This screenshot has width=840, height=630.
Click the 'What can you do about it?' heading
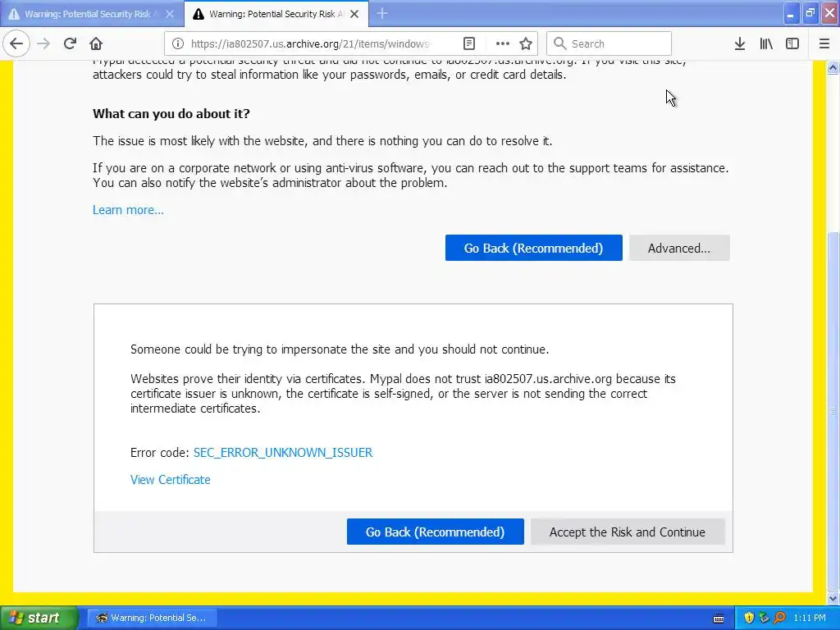[171, 113]
